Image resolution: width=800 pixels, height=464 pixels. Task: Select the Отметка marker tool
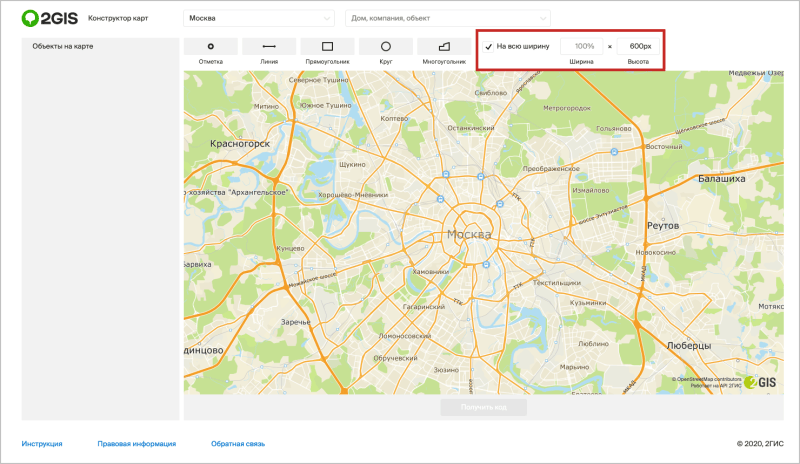(x=211, y=46)
